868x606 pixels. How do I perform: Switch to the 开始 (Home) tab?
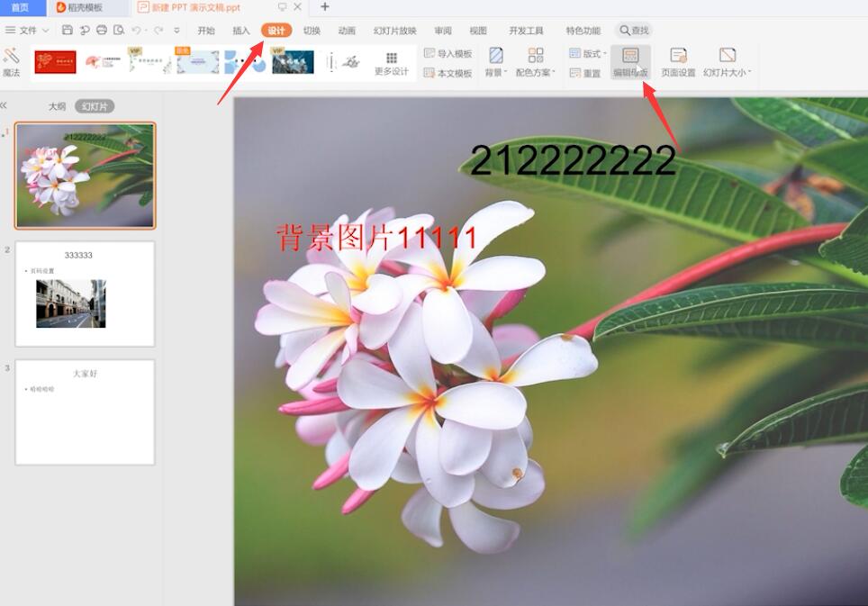(x=206, y=31)
